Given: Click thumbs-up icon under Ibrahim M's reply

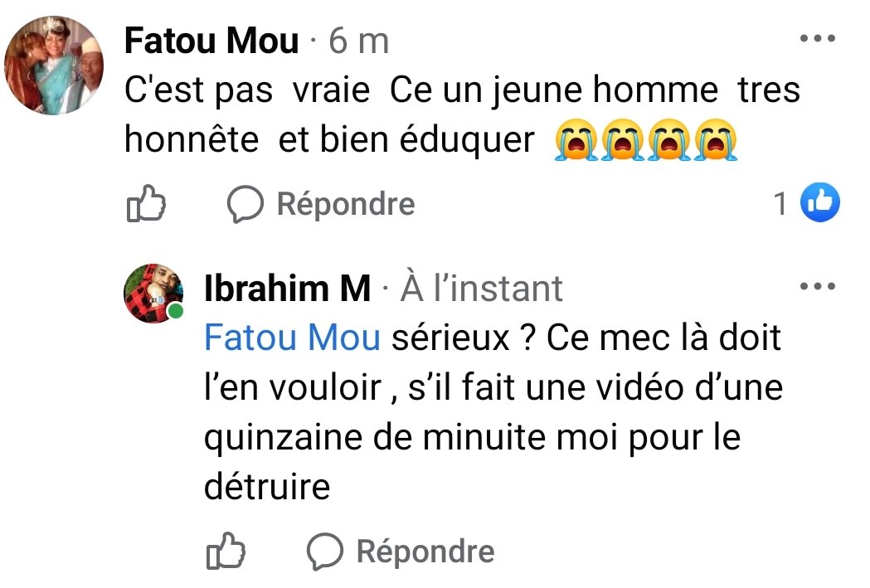Looking at the screenshot, I should 225,552.
